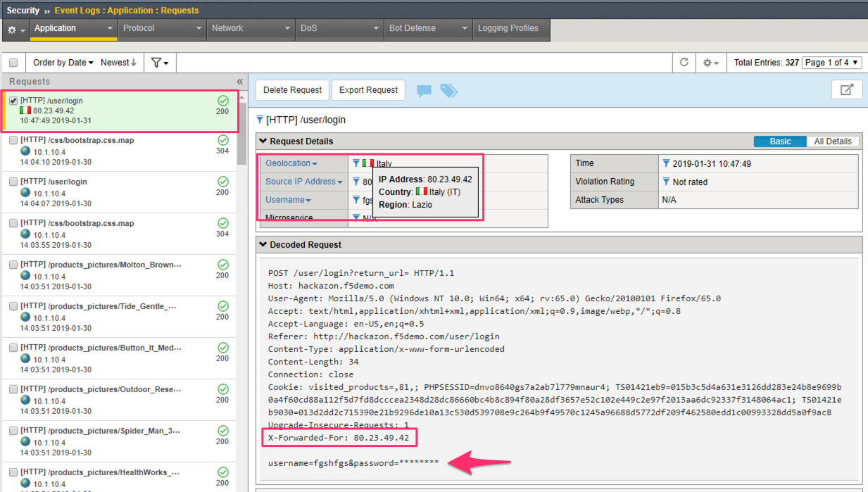
Task: Check the Button_It_Med picture request checkbox
Action: (x=13, y=348)
